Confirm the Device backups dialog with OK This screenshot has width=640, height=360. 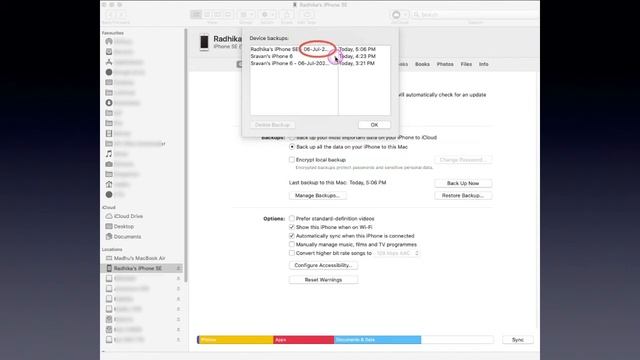[374, 124]
